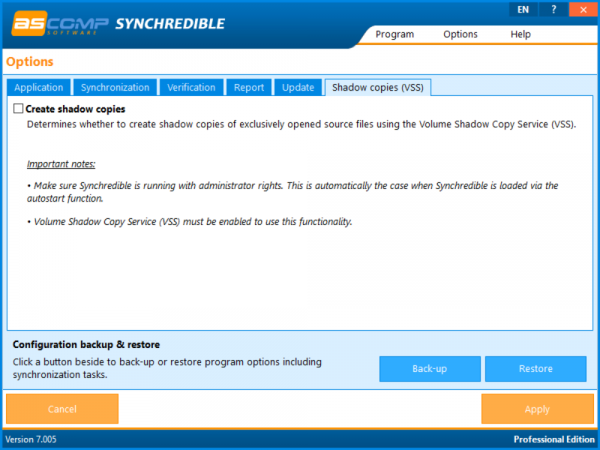Select the Shadow copies (VSS) tab
Viewport: 600px width, 450px height.
click(378, 87)
